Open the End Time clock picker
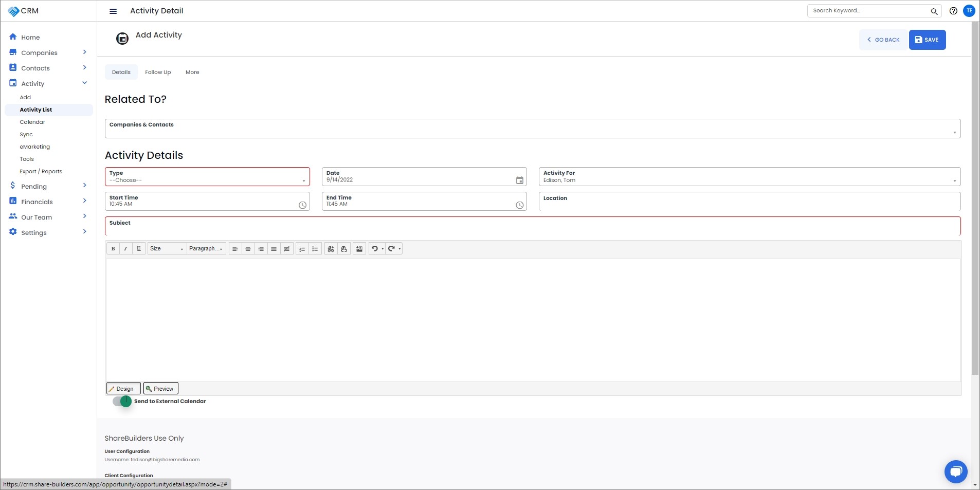 coord(520,205)
